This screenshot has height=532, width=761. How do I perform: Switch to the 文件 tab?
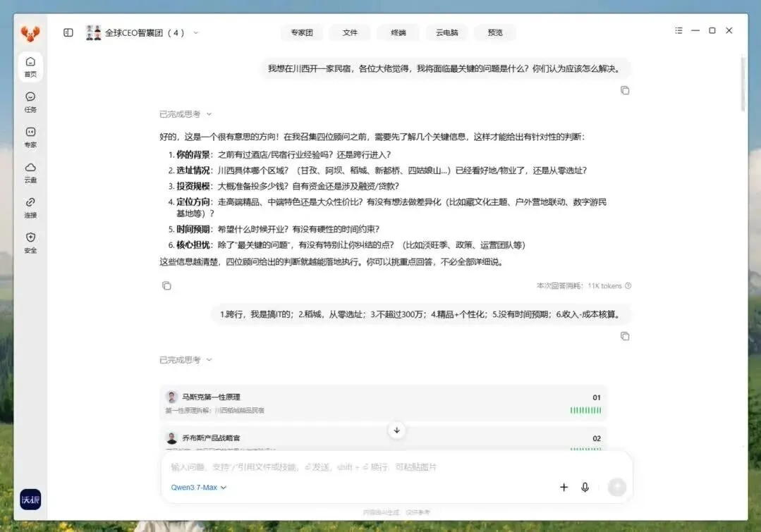[x=350, y=32]
